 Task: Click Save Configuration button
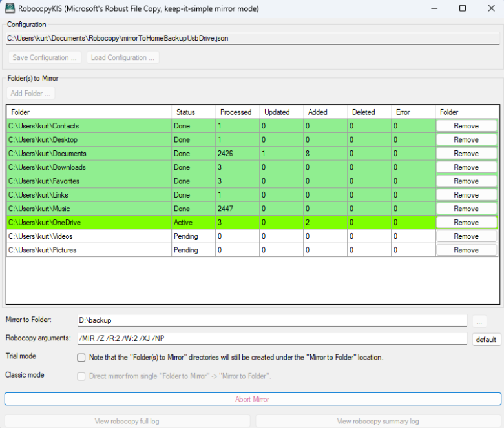45,57
